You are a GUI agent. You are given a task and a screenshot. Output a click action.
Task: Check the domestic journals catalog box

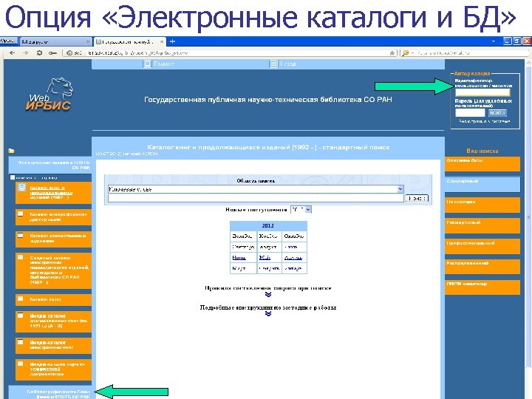(x=21, y=235)
